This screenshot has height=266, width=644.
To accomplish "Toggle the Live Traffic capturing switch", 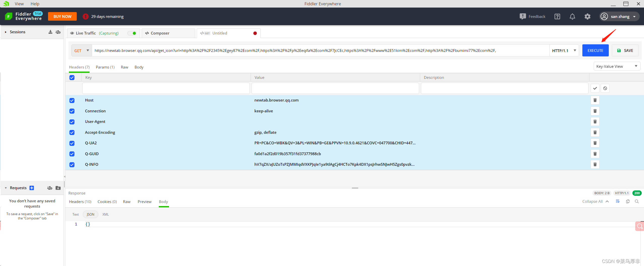I will tap(132, 33).
